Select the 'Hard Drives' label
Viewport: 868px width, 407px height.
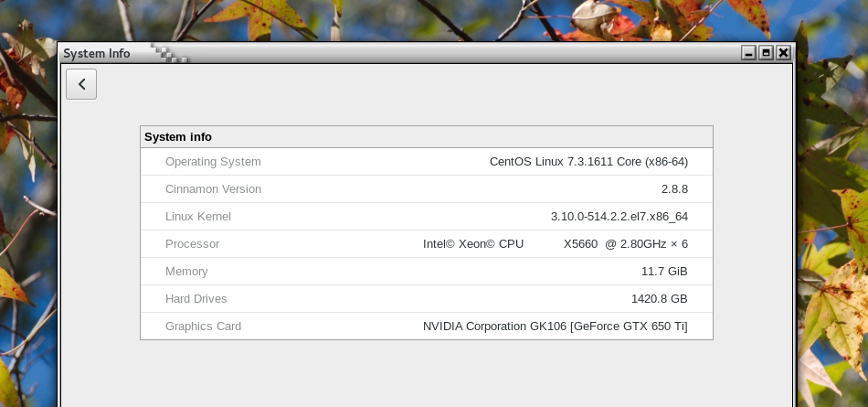[196, 299]
